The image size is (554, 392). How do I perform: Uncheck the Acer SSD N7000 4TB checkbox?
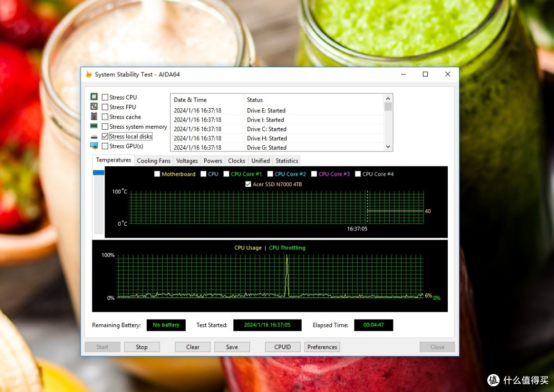tap(248, 184)
